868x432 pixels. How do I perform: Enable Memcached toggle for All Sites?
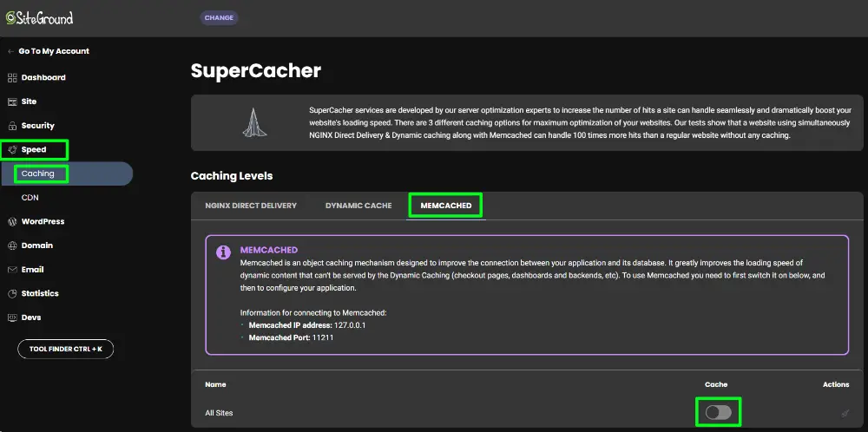click(x=718, y=413)
